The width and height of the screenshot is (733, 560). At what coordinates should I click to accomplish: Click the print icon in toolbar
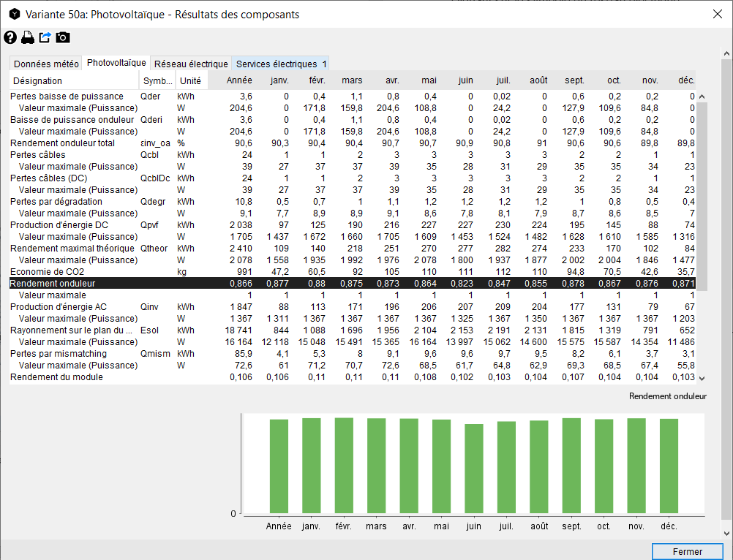point(28,38)
